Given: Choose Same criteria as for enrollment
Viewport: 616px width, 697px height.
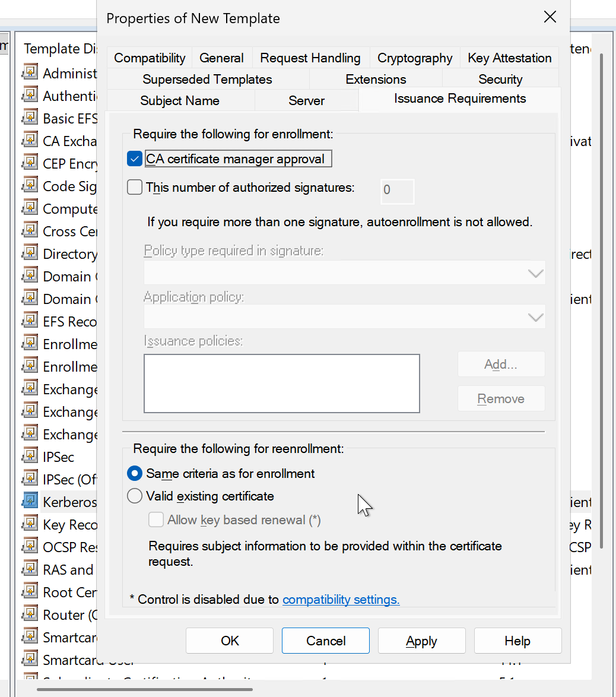Looking at the screenshot, I should pos(135,473).
